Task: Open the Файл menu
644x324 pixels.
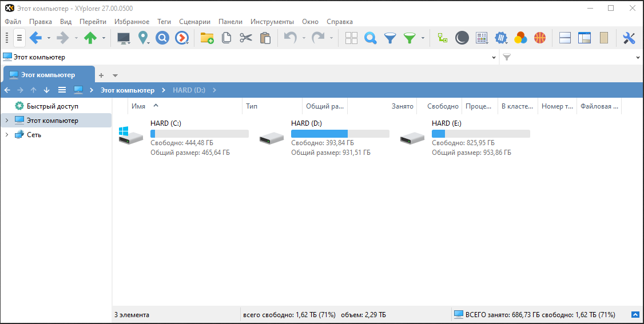Action: [13, 22]
